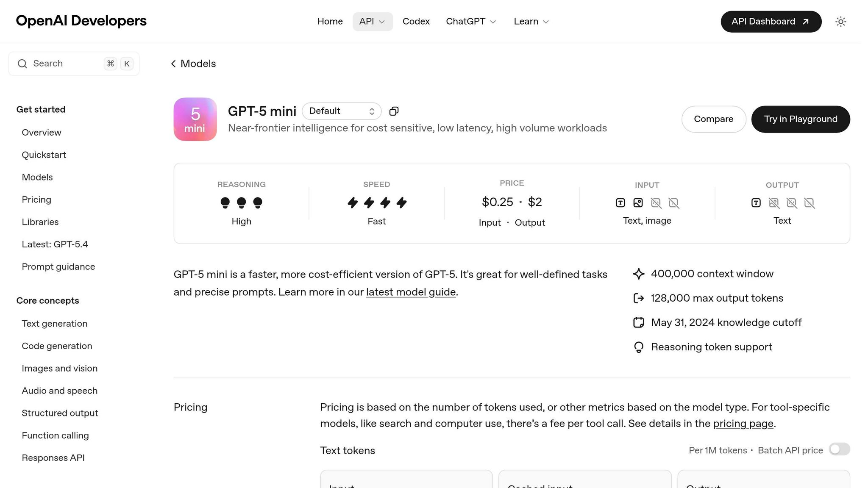This screenshot has width=868, height=488.
Task: Expand the API navigation dropdown
Action: pos(373,22)
